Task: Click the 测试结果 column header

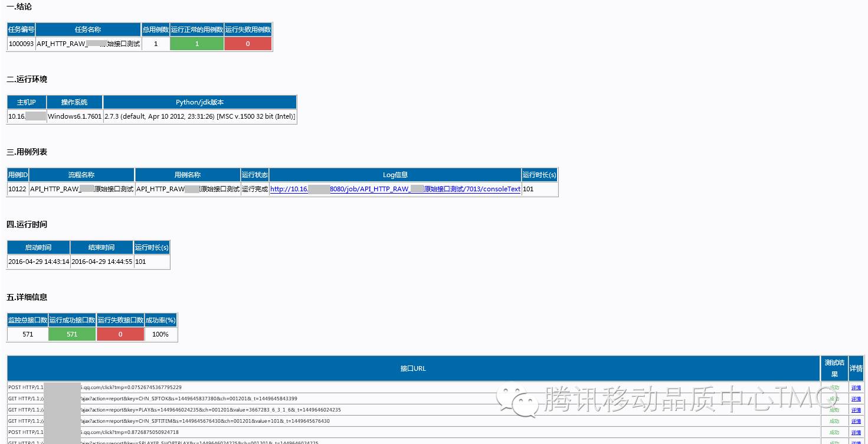Action: click(834, 368)
